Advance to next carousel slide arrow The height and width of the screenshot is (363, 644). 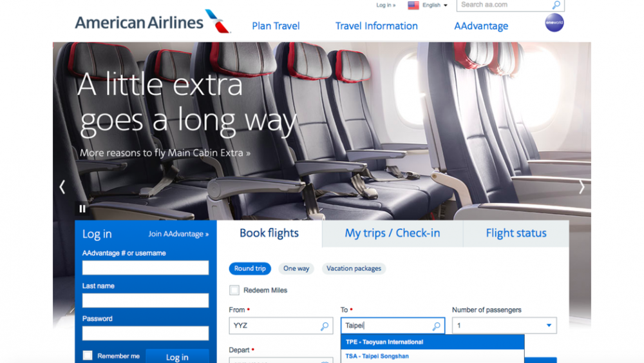click(582, 187)
